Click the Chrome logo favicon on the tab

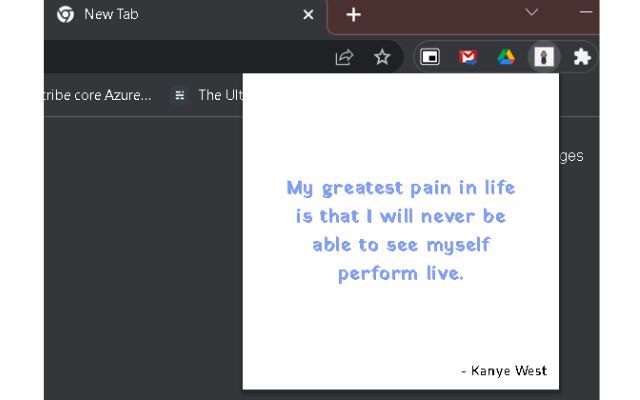pos(65,15)
